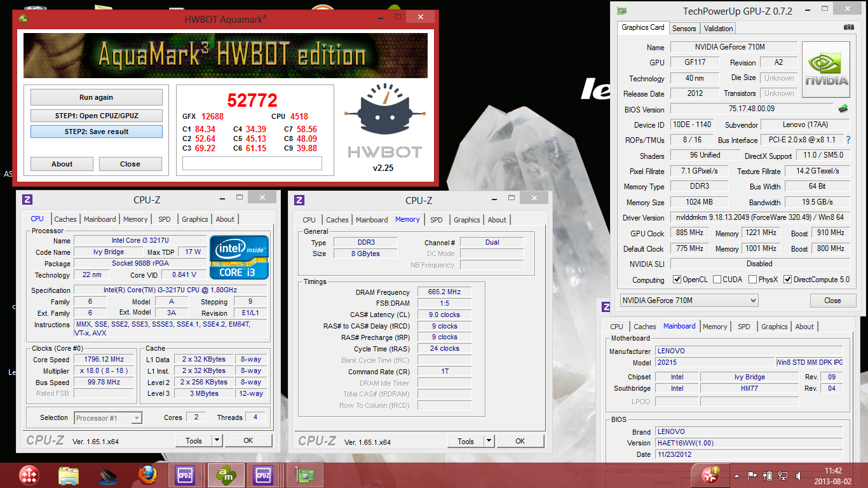Screen dimensions: 868x488
Task: Click the volume speaker tray icon
Action: click(x=800, y=475)
